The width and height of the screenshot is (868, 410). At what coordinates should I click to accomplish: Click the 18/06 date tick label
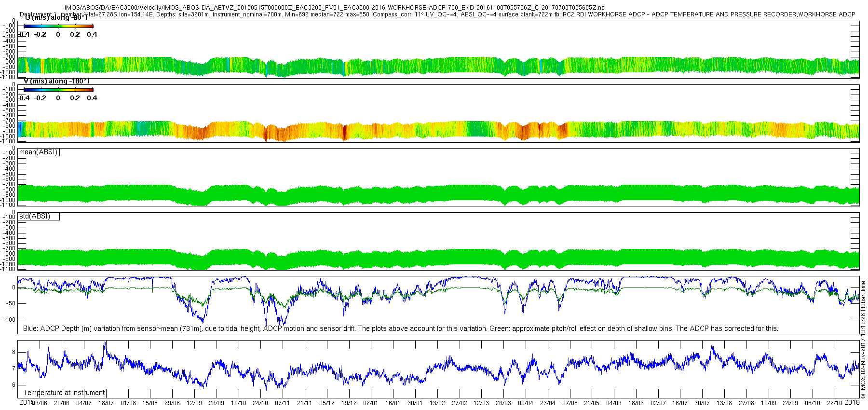click(x=636, y=403)
